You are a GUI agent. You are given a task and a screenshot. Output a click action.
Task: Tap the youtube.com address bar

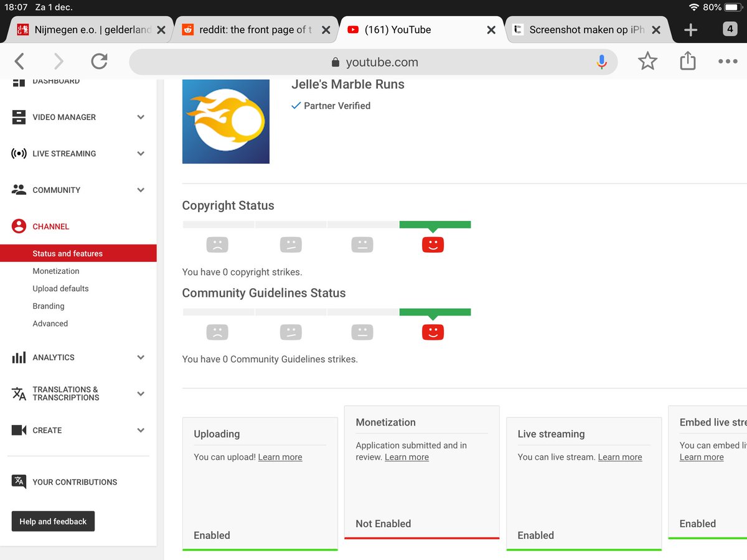pos(373,62)
